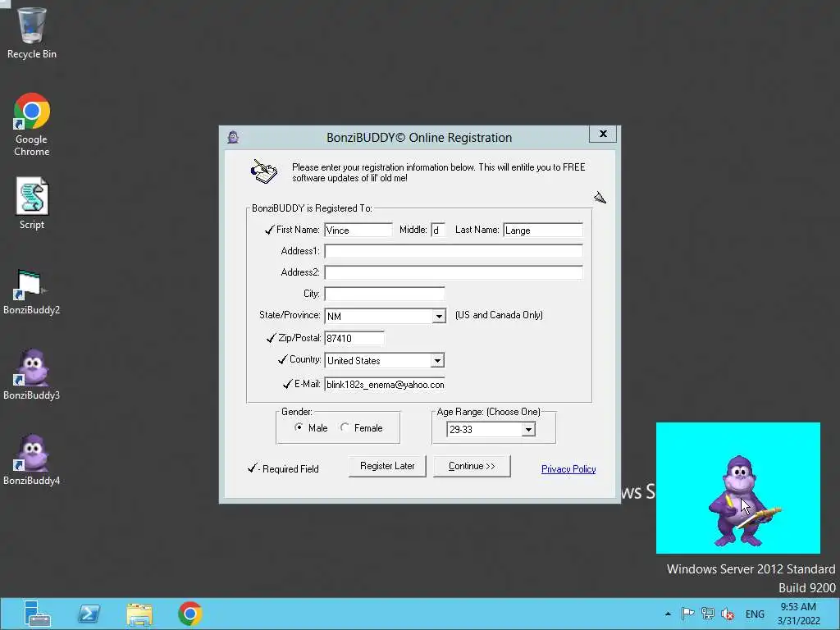This screenshot has width=840, height=630.
Task: Click into the Address1 field
Action: [453, 251]
